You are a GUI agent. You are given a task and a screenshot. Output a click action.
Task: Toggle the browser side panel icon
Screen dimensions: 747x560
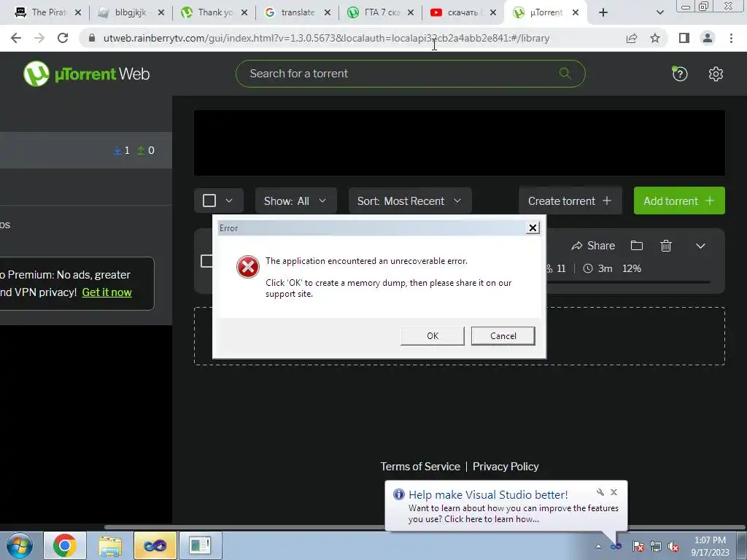tap(684, 38)
